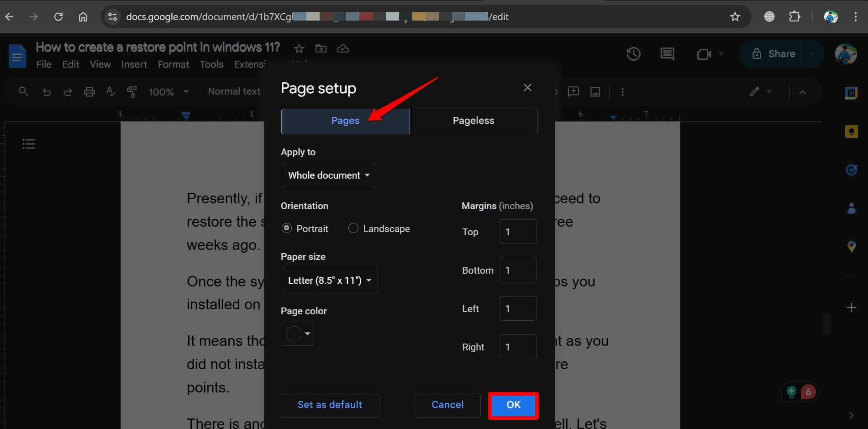Viewport: 868px width, 429px height.
Task: Cancel the Page setup dialog
Action: pos(447,405)
